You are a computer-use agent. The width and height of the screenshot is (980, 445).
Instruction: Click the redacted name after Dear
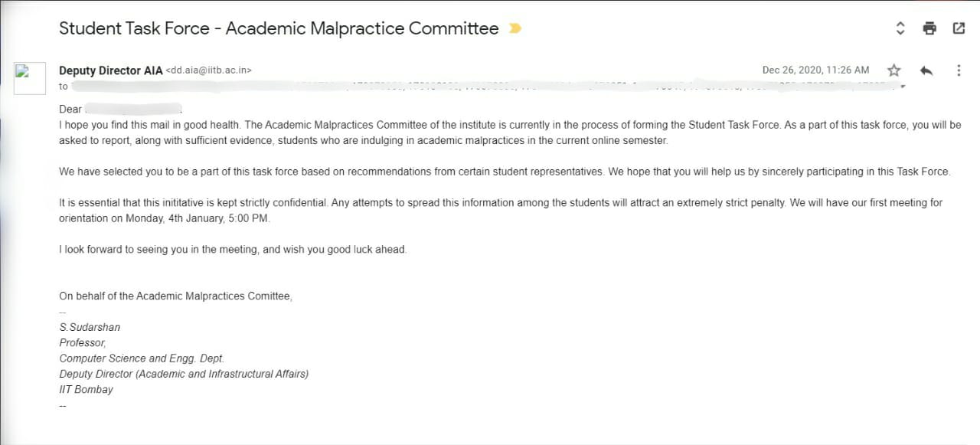coord(132,109)
